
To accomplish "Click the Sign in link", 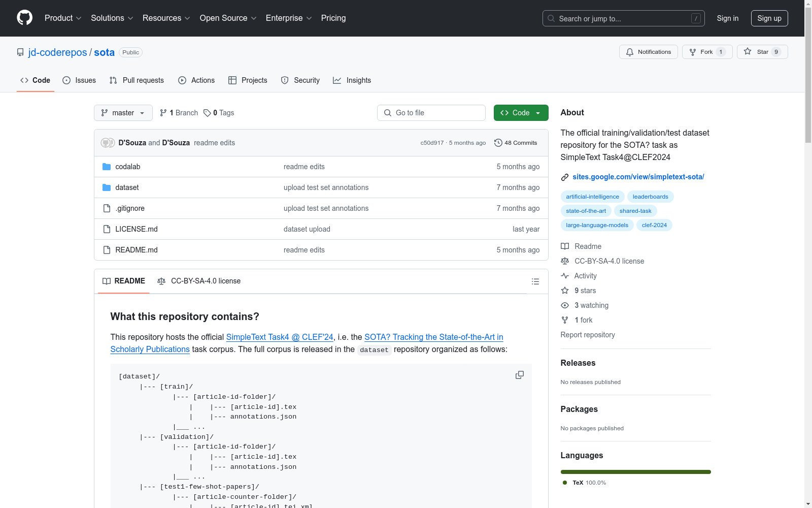I will coord(728,18).
